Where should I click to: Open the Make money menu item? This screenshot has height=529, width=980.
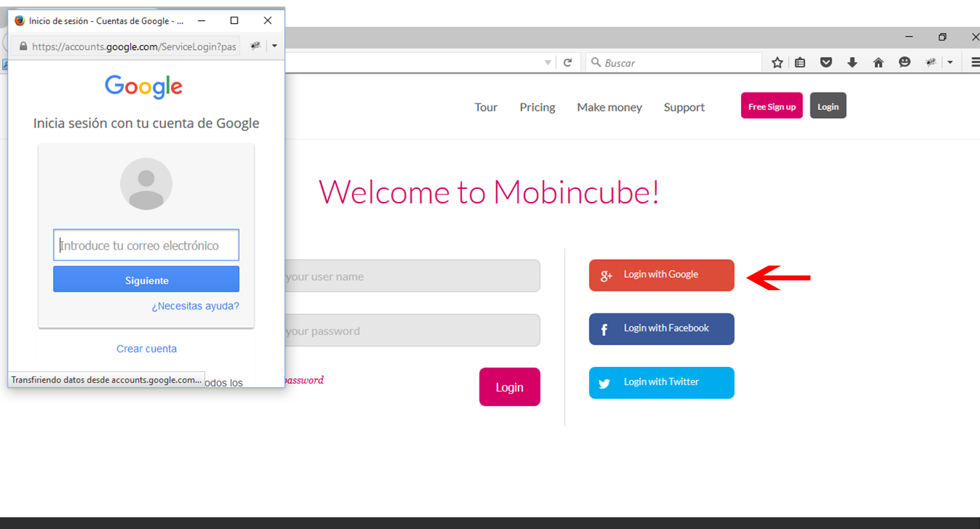[x=609, y=107]
